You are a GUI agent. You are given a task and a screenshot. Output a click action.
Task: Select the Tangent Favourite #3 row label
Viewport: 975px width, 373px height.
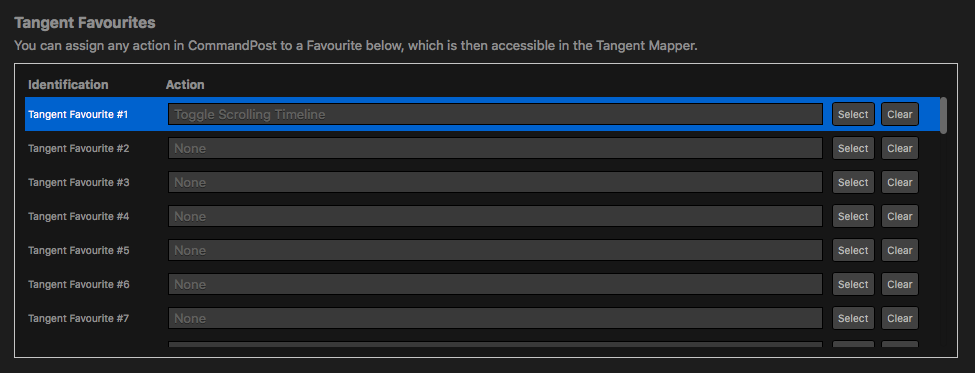pos(78,183)
